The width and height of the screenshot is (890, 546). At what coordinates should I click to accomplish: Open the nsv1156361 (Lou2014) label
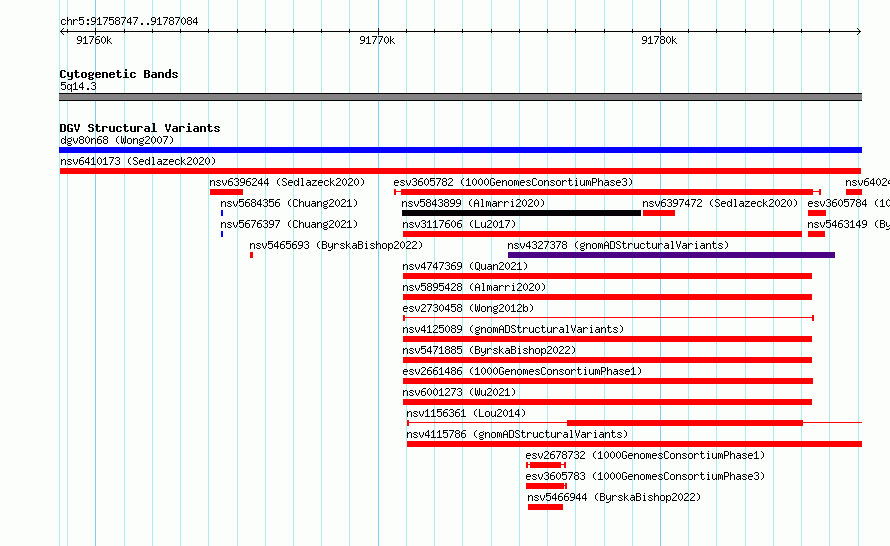pos(466,413)
